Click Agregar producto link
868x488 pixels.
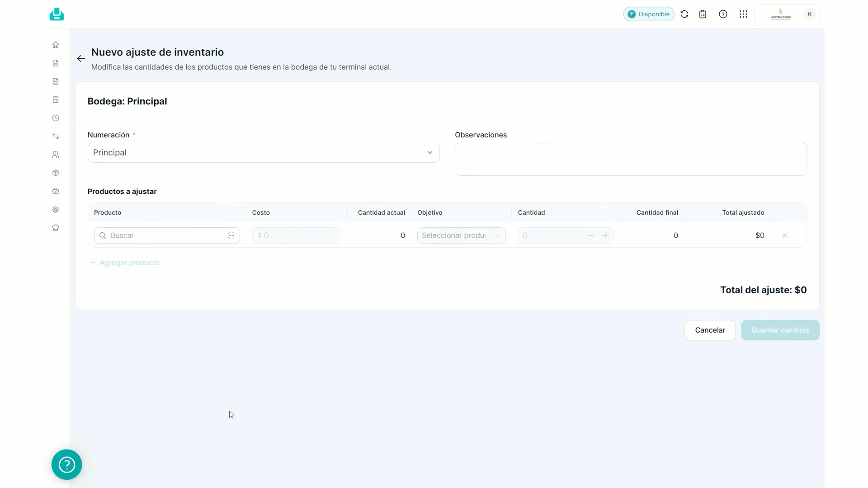point(124,263)
